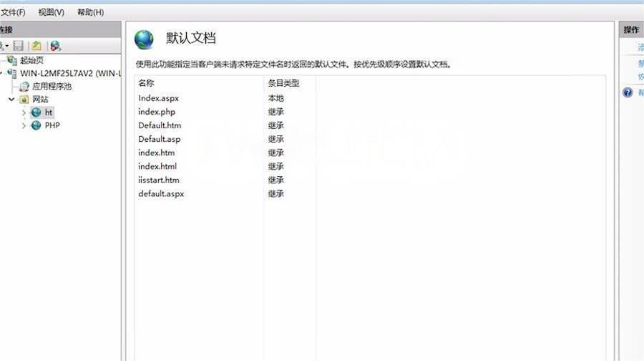Open the 视图(V) menu

tap(51, 12)
